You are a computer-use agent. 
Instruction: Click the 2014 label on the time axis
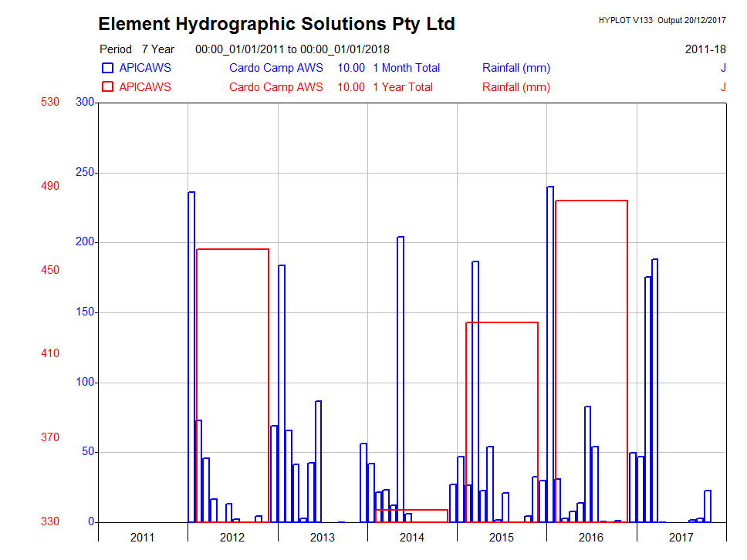(412, 537)
